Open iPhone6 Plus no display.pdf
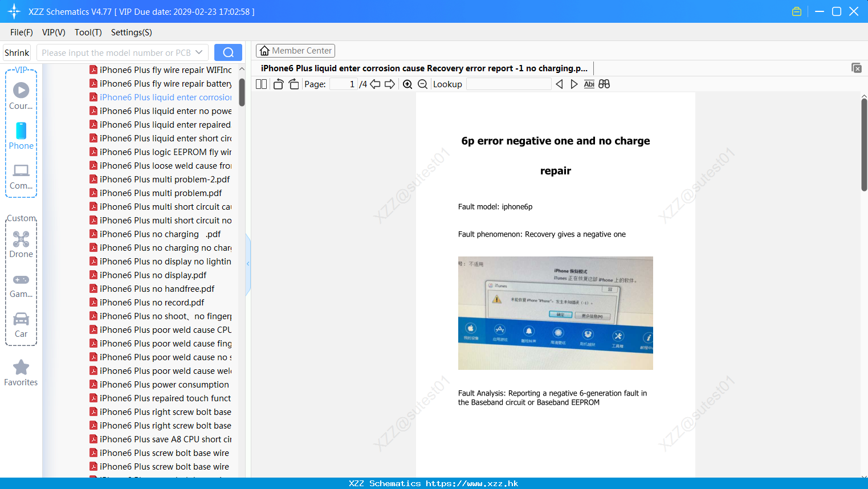Viewport: 868px width, 489px height. [x=148, y=275]
